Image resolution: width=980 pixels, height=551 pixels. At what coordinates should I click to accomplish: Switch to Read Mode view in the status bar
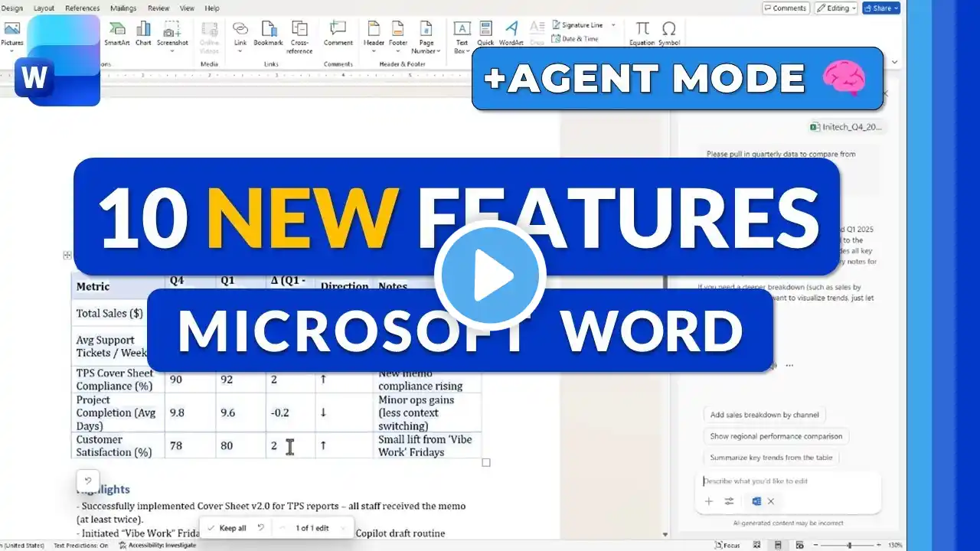pyautogui.click(x=756, y=545)
